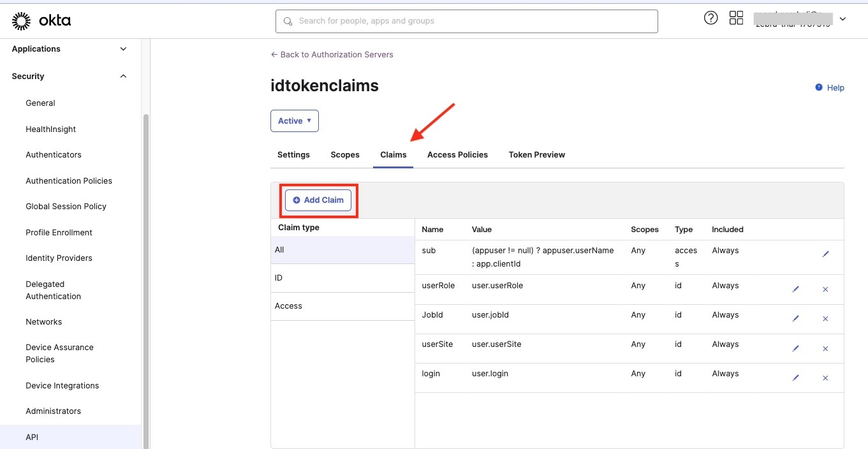Open the user account dropdown chevron
The image size is (868, 449).
[x=842, y=19]
